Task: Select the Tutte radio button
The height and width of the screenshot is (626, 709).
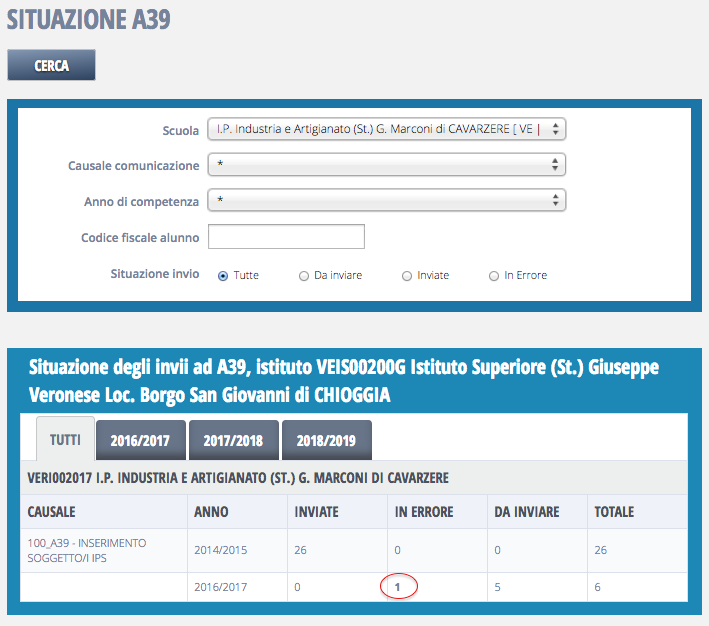Action: [223, 276]
